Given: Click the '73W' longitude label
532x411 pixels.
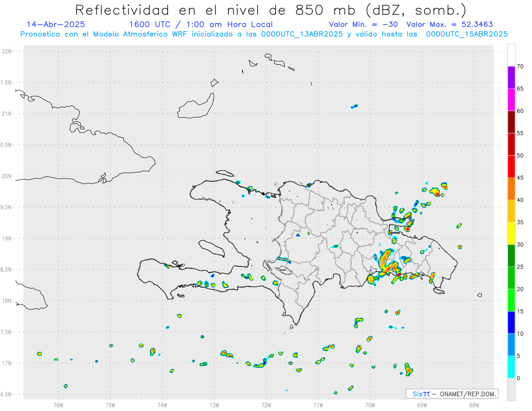Looking at the screenshot, I should click(x=214, y=404).
